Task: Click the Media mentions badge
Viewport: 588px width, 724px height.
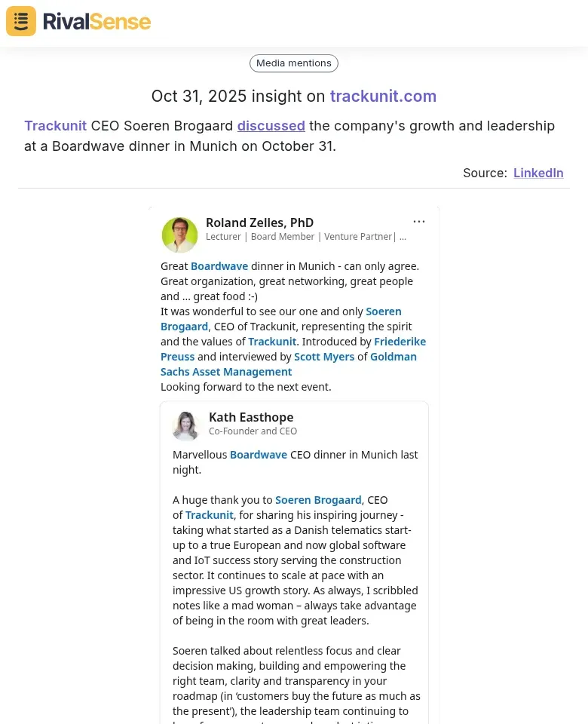Action: 294,63
